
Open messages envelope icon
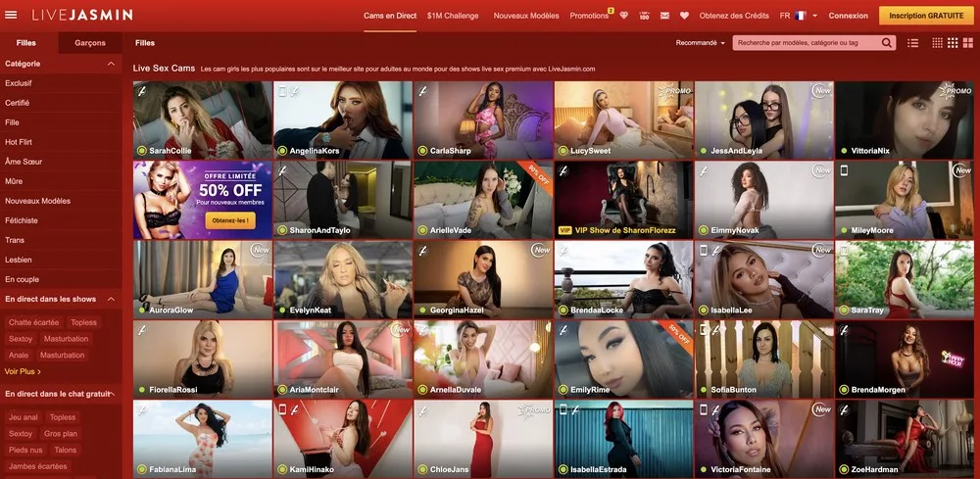[664, 16]
